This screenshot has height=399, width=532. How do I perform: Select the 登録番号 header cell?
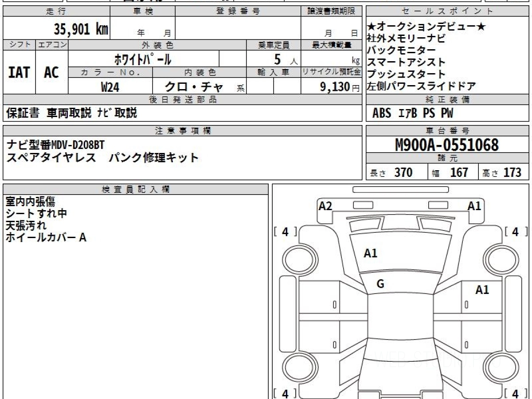pyautogui.click(x=238, y=12)
